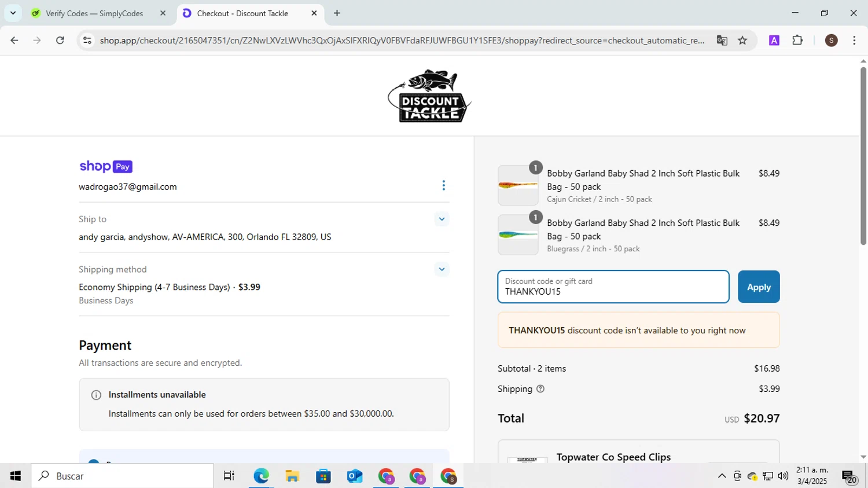868x488 pixels.
Task: Click the Discount Tackle logo
Action: pos(429,96)
